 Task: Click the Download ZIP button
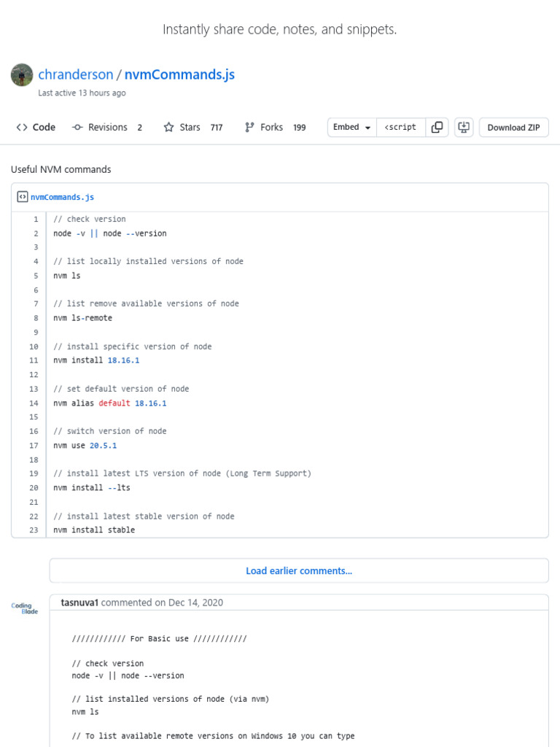point(513,127)
